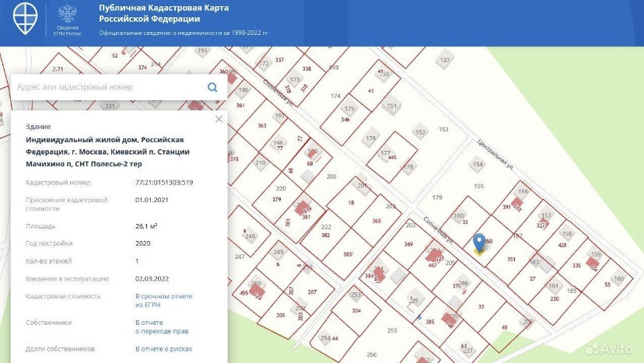Select land parcel 363 on map
Viewport: 644px width, 363px height.
point(261,125)
